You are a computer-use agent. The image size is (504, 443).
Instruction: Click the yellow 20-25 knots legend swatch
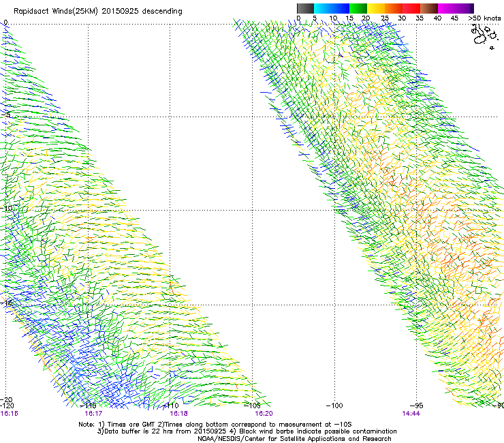coord(376,8)
